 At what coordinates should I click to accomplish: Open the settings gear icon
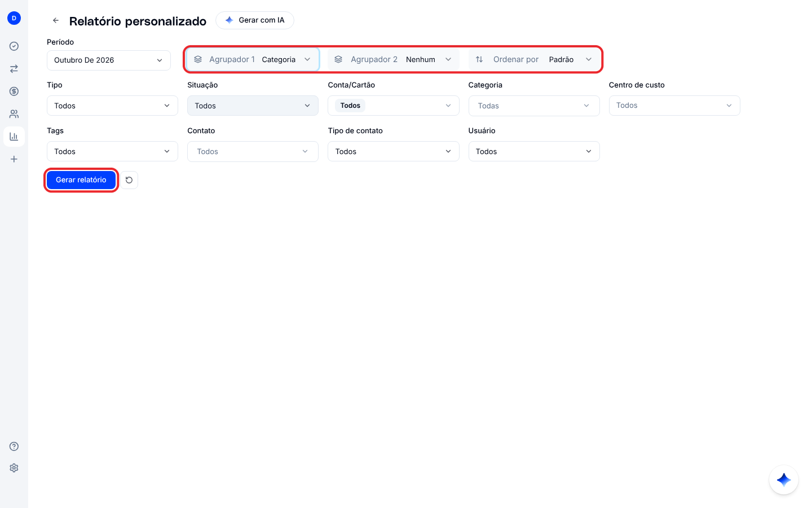(x=14, y=468)
